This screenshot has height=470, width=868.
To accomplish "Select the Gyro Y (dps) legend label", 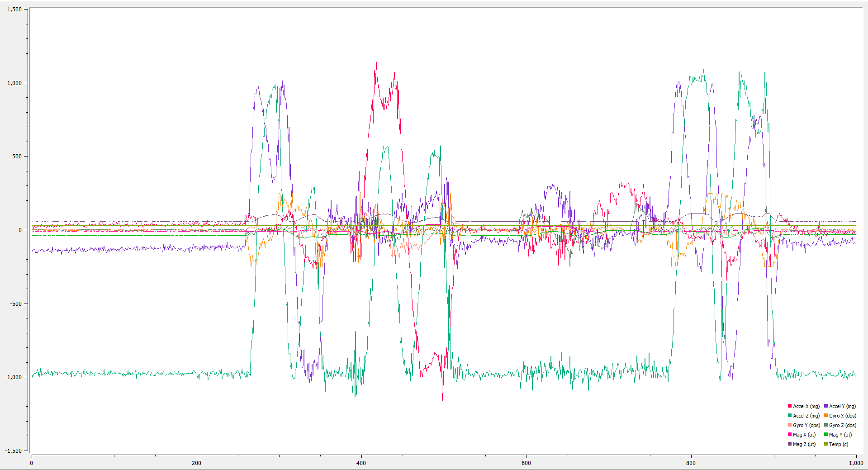I will click(806, 425).
